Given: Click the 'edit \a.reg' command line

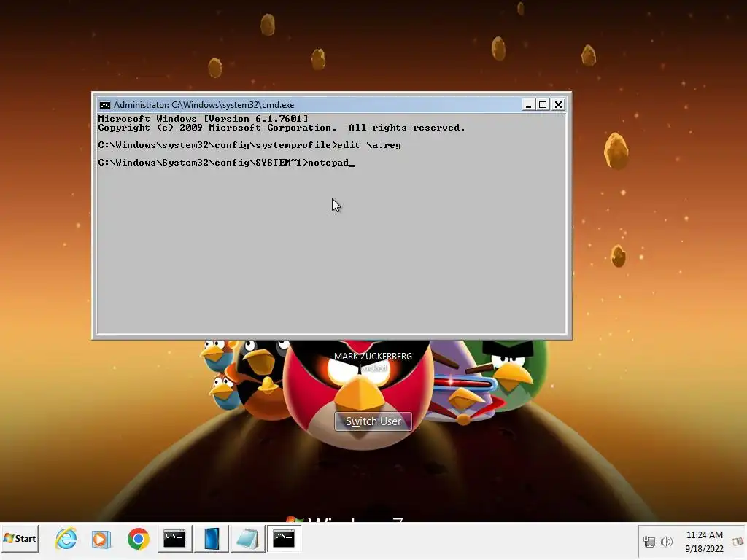Looking at the screenshot, I should (249, 145).
